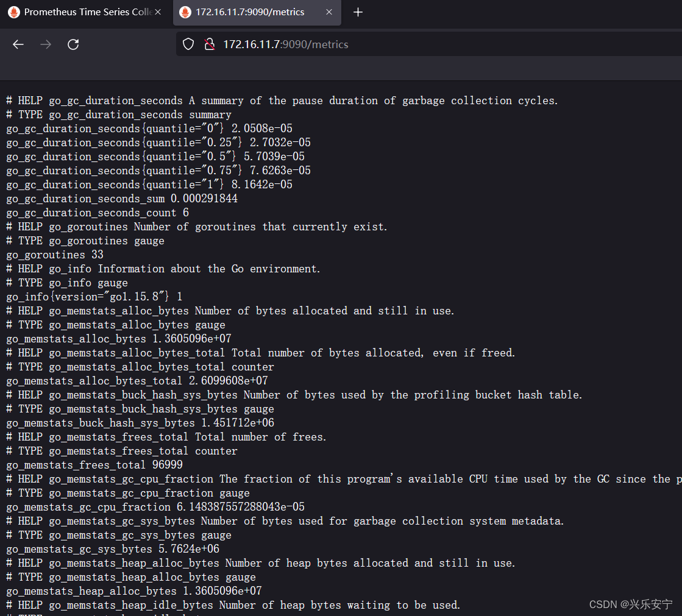The image size is (682, 616).
Task: Switch to Prometheus Time Series Collection tab
Action: 84,12
